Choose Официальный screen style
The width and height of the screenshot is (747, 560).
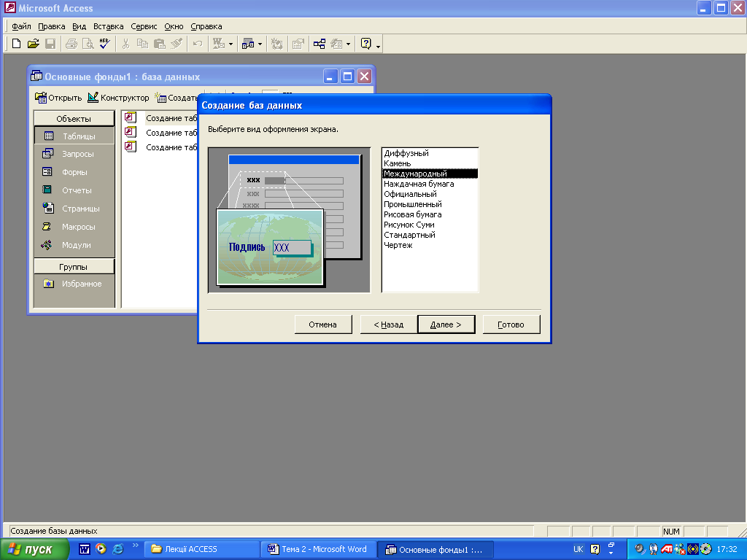tap(430, 194)
